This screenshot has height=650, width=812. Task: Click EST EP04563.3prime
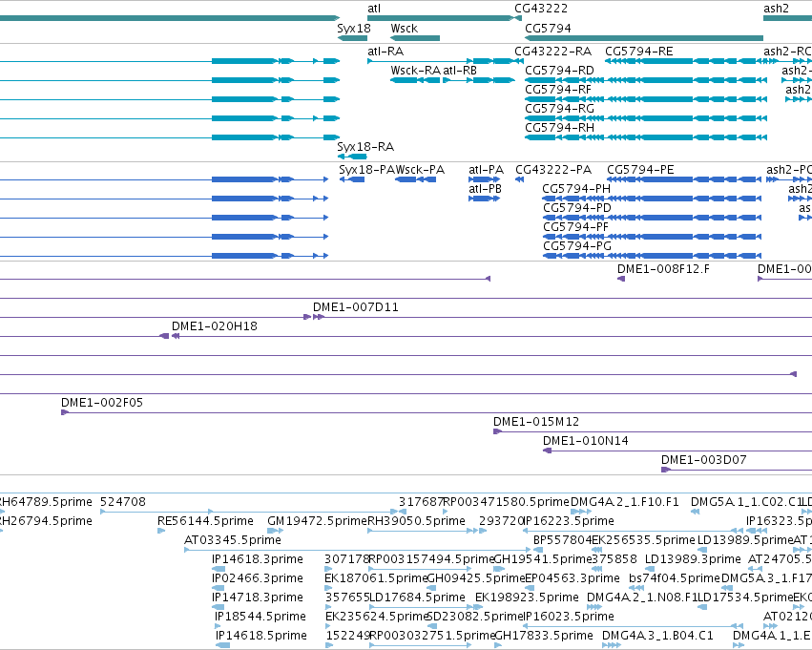(x=573, y=579)
